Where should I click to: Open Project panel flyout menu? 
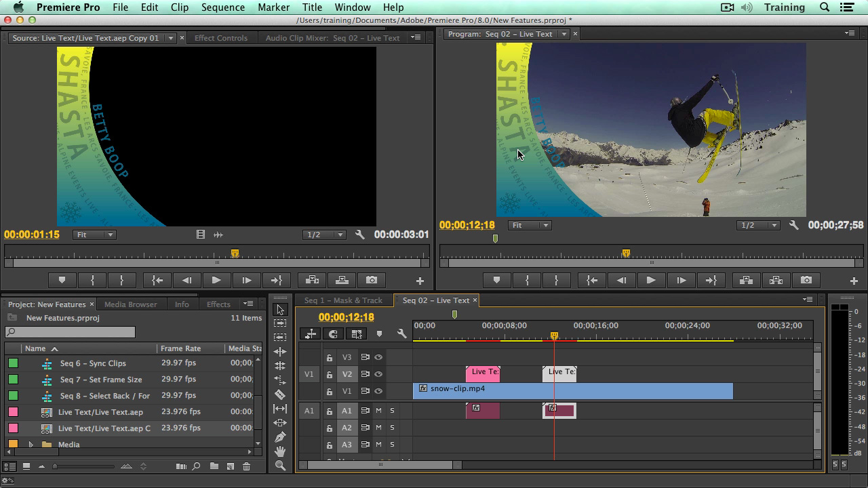click(248, 304)
